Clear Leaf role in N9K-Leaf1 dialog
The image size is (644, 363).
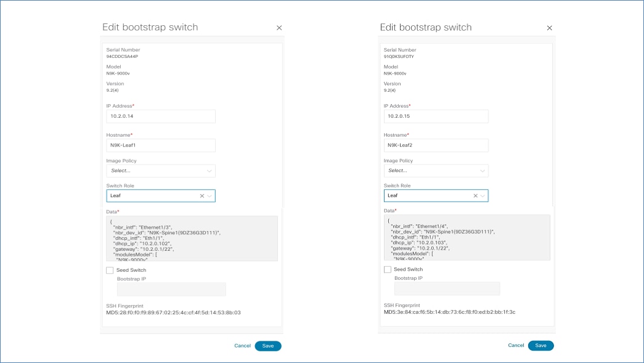pyautogui.click(x=202, y=196)
